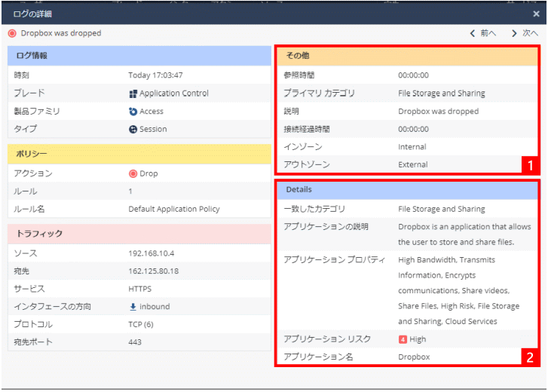Click red icon beside Dropbox was dropped title
Image resolution: width=548 pixels, height=392 pixels.
(11, 33)
